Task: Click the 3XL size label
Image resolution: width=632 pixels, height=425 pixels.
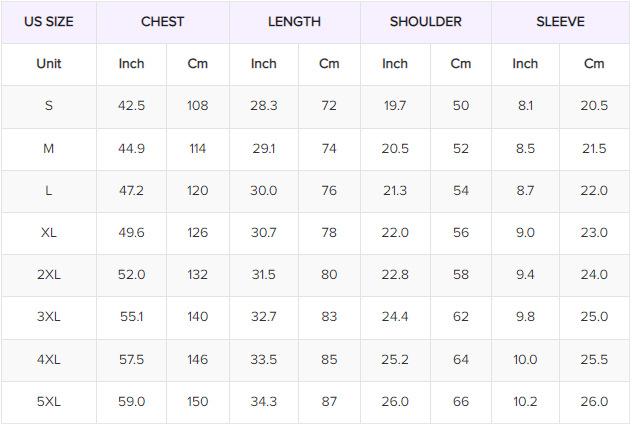Action: (48, 316)
